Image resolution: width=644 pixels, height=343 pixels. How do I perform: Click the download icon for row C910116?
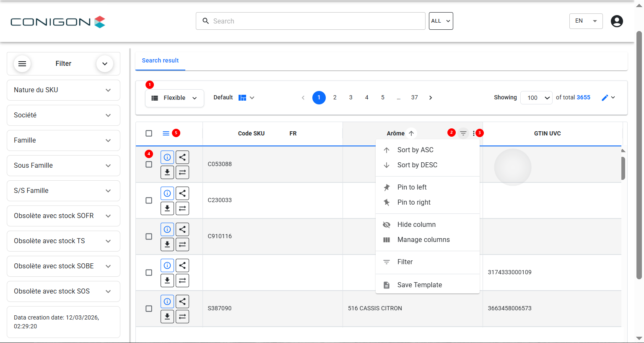[x=167, y=244]
